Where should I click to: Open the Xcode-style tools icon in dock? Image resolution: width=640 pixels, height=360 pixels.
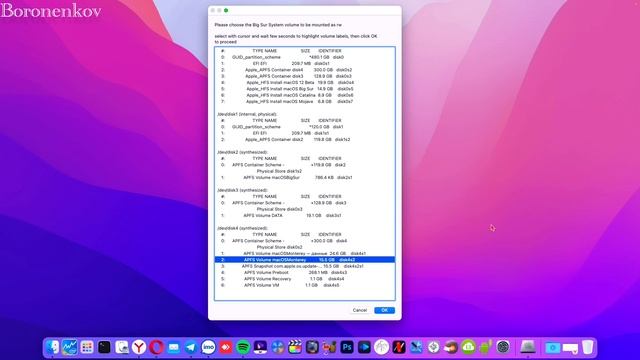[416, 347]
